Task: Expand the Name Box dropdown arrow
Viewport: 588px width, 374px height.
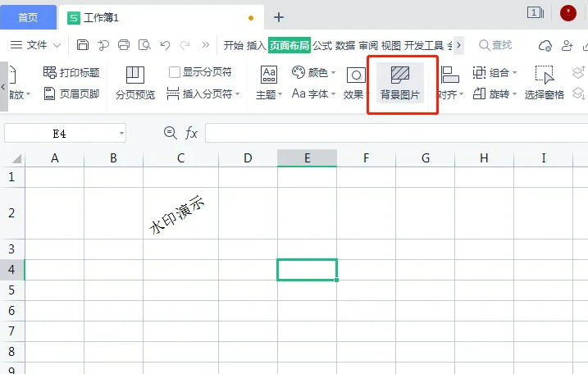Action: point(121,133)
